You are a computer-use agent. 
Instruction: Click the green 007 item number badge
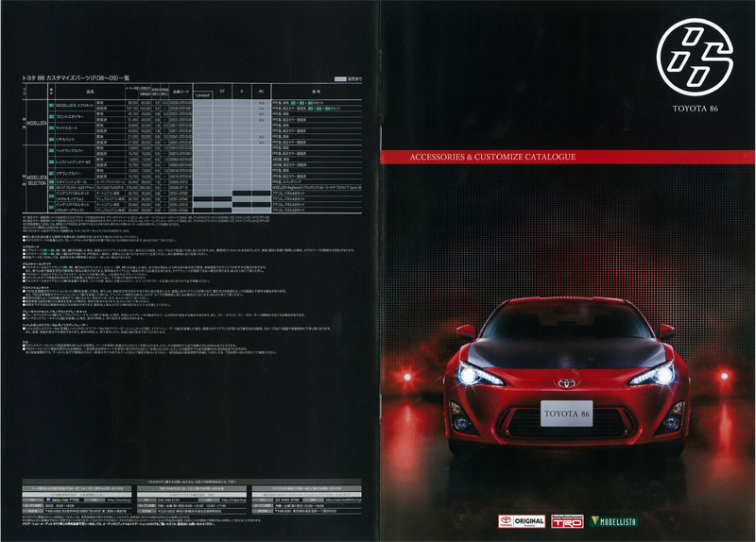(52, 174)
